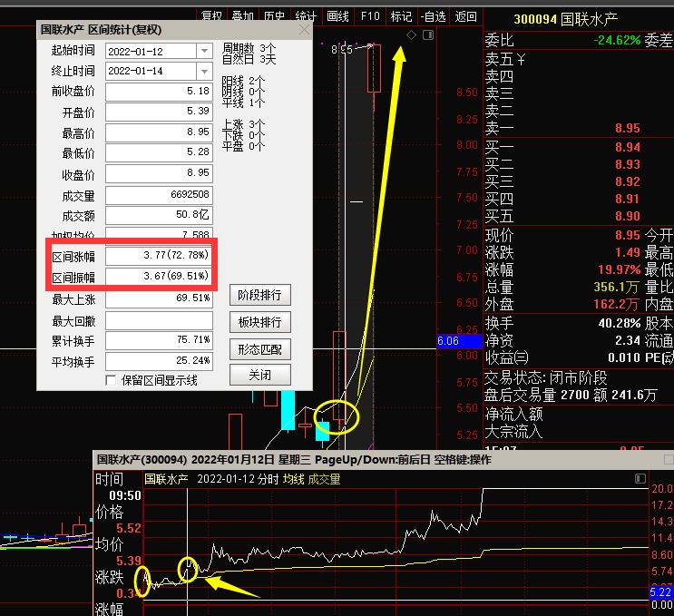Click the blue 5.22 intraday axis marker
The height and width of the screenshot is (616, 674).
click(660, 592)
